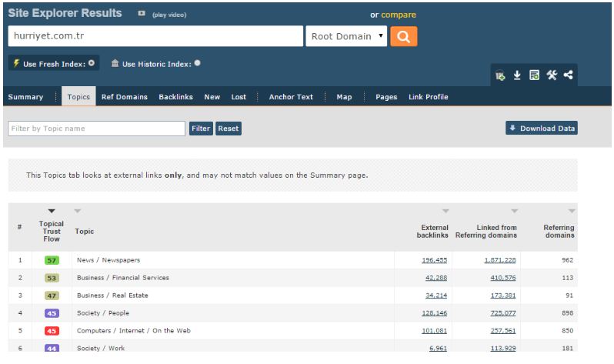This screenshot has height=364, width=614.
Task: Click the Site Explorer Results heading
Action: tap(65, 13)
